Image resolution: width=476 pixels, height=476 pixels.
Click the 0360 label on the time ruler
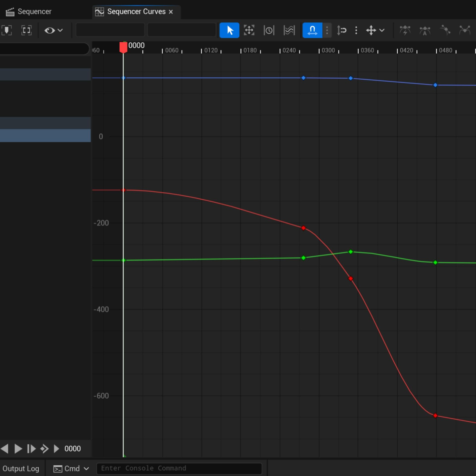pos(368,50)
